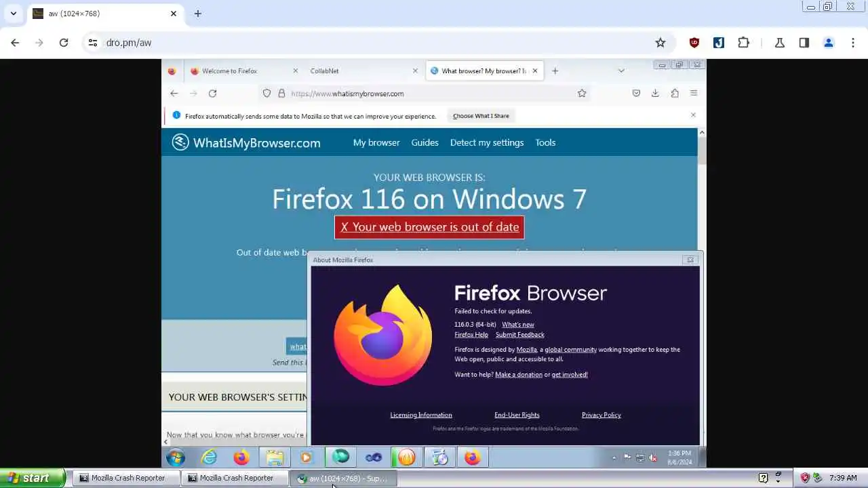Viewport: 868px width, 488px height.
Task: Bookmark this page with Chrome's star icon
Action: click(x=660, y=43)
